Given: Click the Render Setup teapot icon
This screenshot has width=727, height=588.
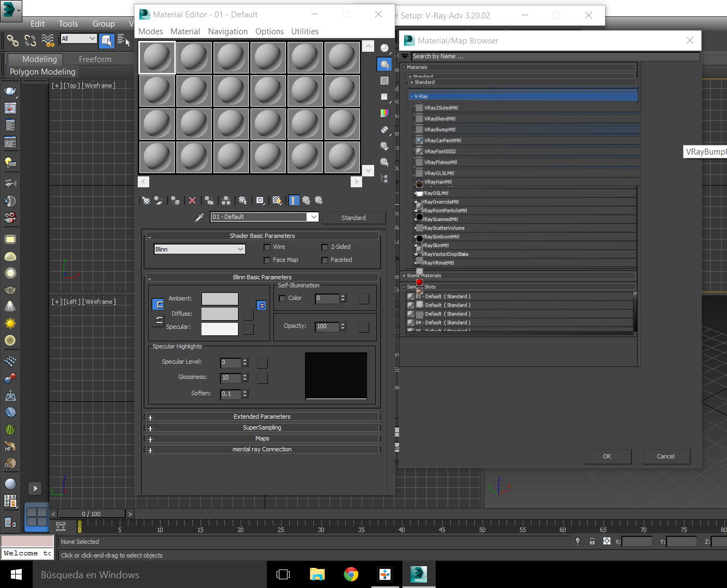Looking at the screenshot, I should [10, 91].
